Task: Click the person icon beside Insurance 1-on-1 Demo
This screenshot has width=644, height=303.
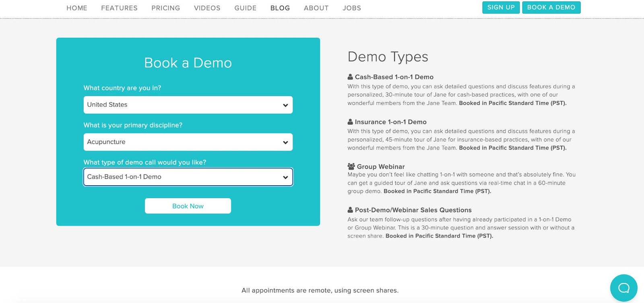Action: [350, 122]
